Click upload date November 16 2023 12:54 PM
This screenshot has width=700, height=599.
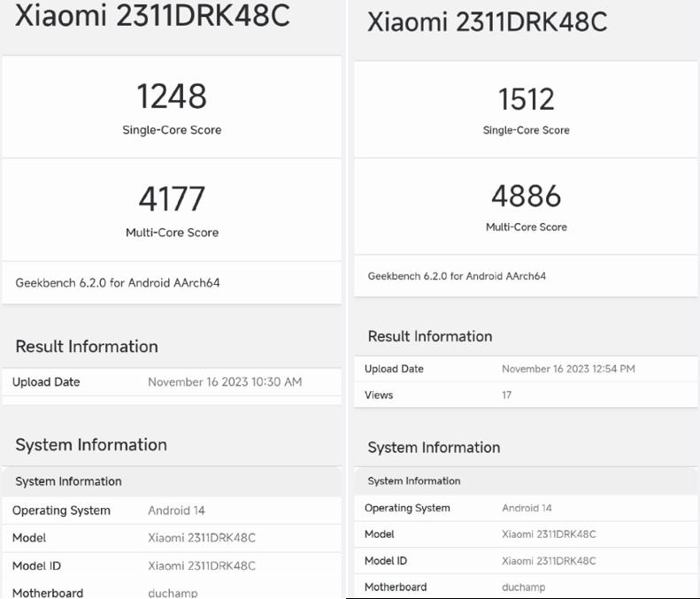[x=568, y=369]
